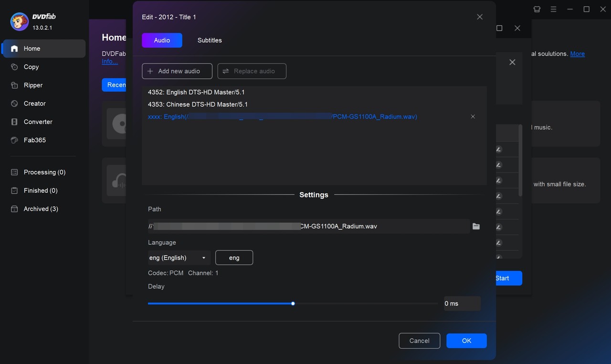The image size is (611, 364).
Task: Click the DVDFab Info link
Action: click(x=110, y=61)
